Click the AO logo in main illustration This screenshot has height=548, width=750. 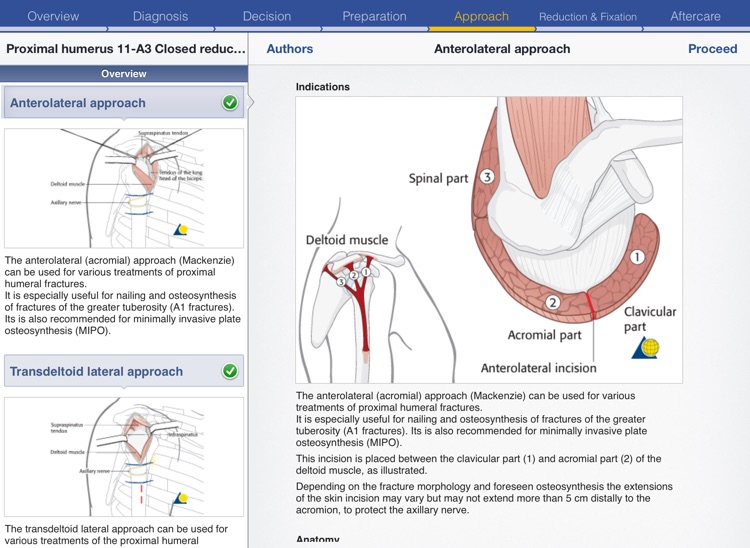click(x=646, y=348)
